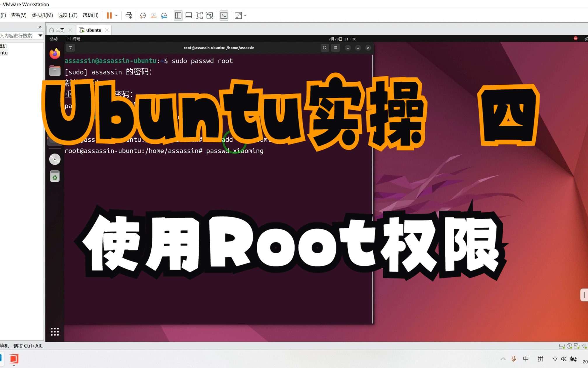This screenshot has width=588, height=368.
Task: Close the terminal window
Action: [x=368, y=48]
